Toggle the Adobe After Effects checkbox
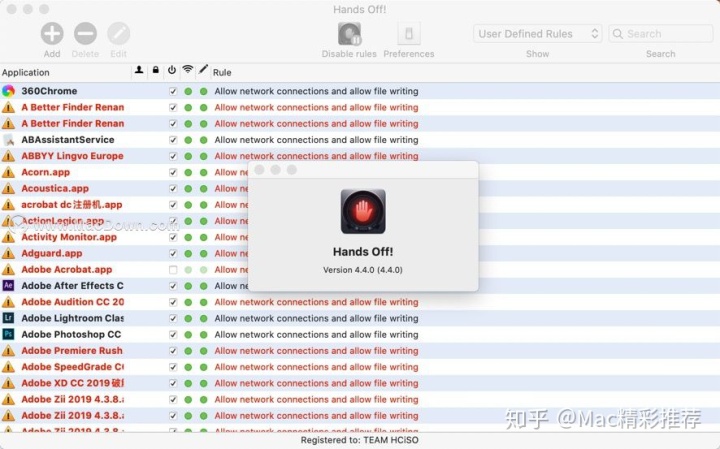This screenshot has height=449, width=720. tap(173, 286)
